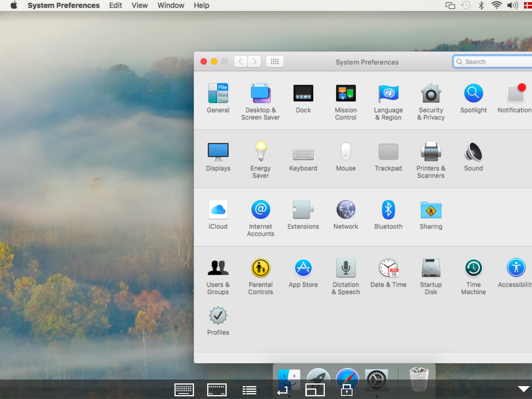Open the Profiles preference pane
Screen dimensions: 532x399
218,316
